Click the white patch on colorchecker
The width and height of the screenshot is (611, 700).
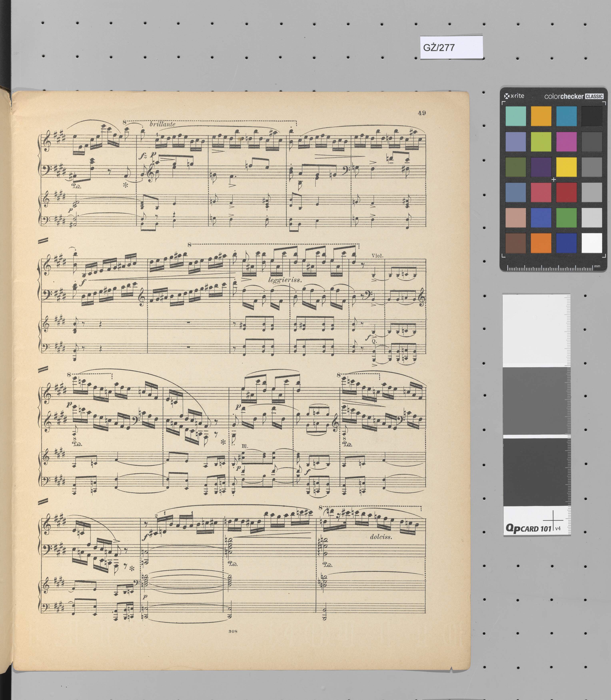(592, 243)
